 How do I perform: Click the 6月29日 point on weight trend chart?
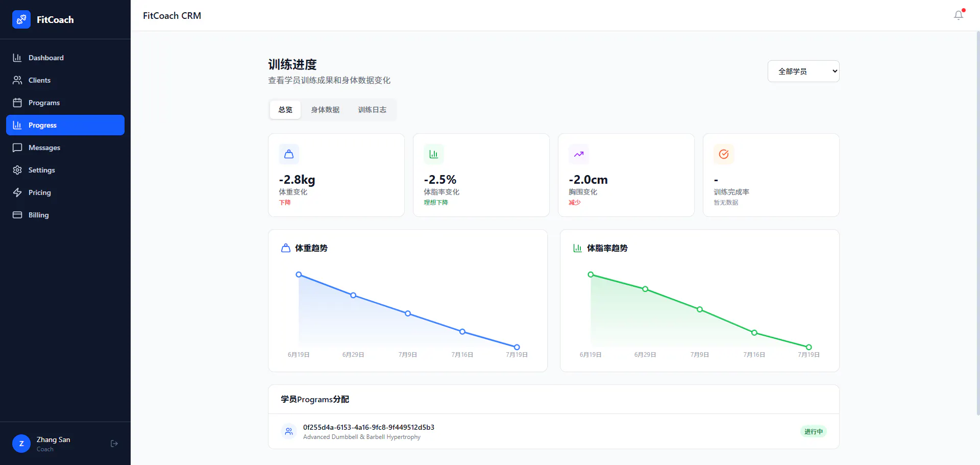[x=353, y=296]
